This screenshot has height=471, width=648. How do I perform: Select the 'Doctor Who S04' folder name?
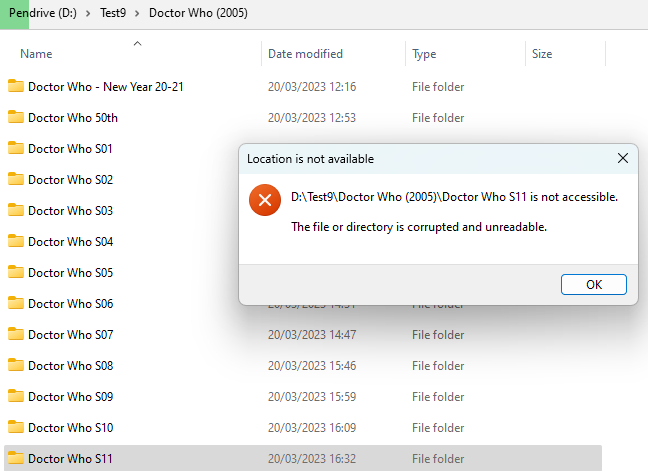[70, 242]
